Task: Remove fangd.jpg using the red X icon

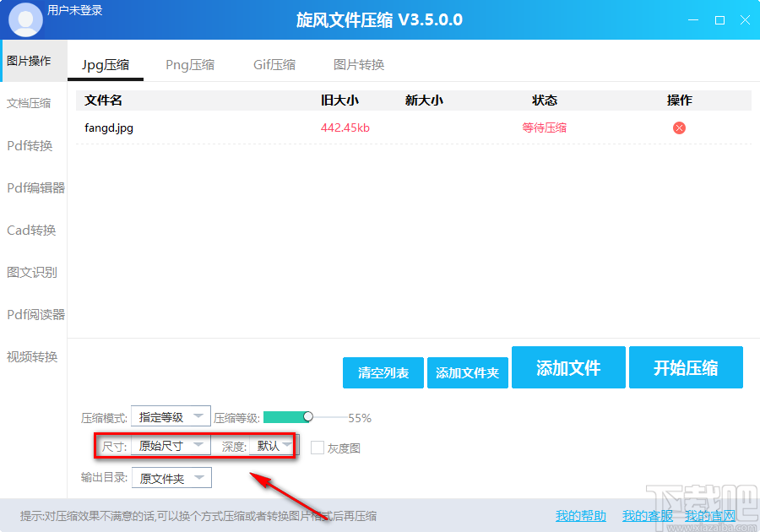Action: coord(678,128)
